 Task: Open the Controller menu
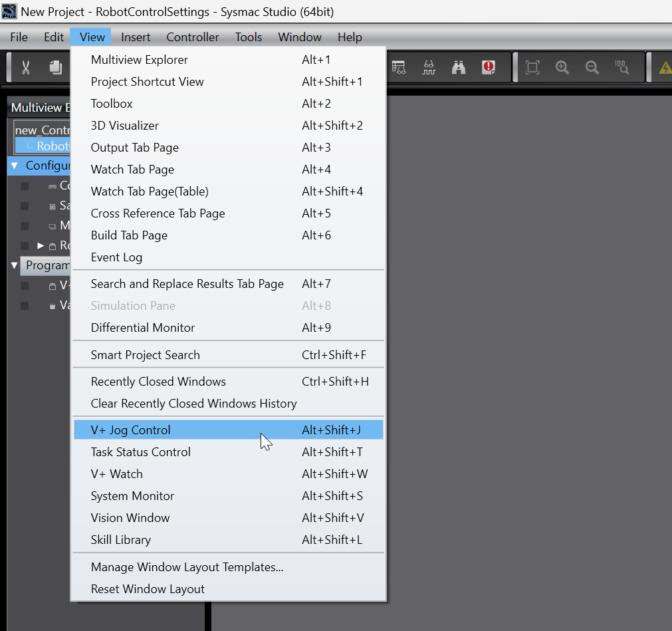click(193, 37)
